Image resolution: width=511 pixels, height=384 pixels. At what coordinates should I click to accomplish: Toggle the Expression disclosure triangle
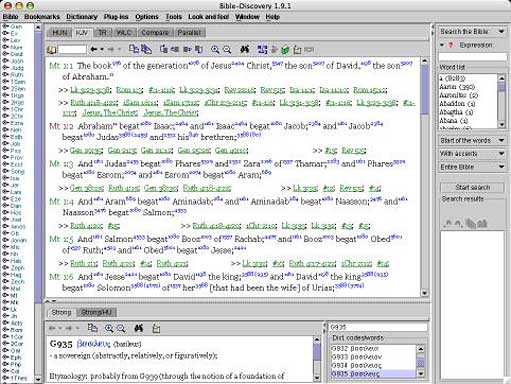[x=442, y=45]
